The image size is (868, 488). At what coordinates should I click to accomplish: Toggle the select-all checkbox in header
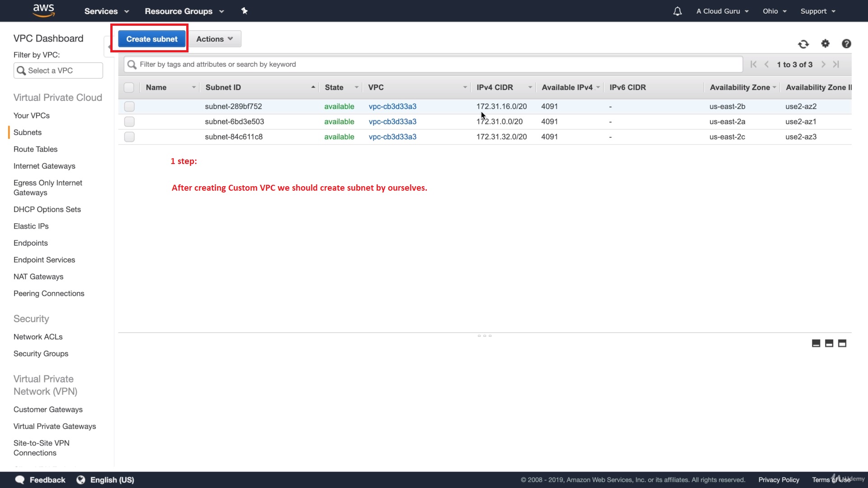point(129,88)
